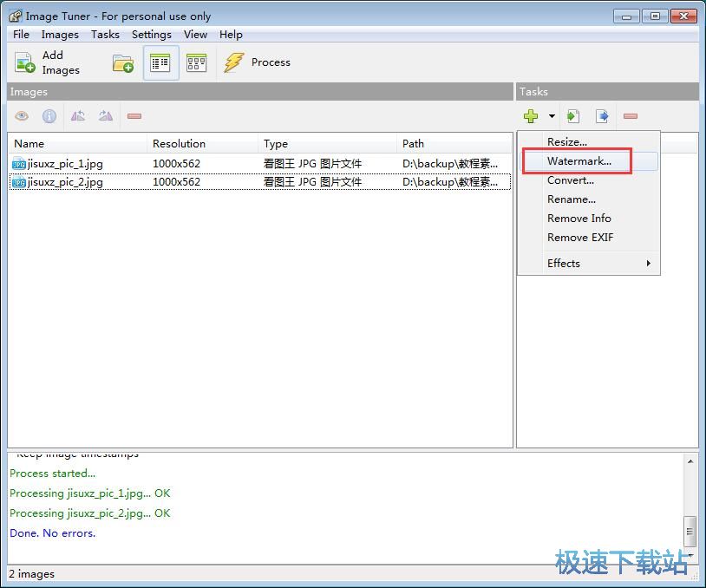Open the add task dropdown arrow
Screen dimensions: 706x588
pos(552,116)
